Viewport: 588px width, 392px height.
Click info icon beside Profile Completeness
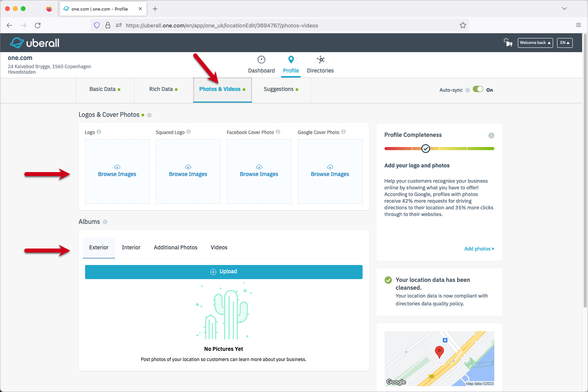[491, 135]
